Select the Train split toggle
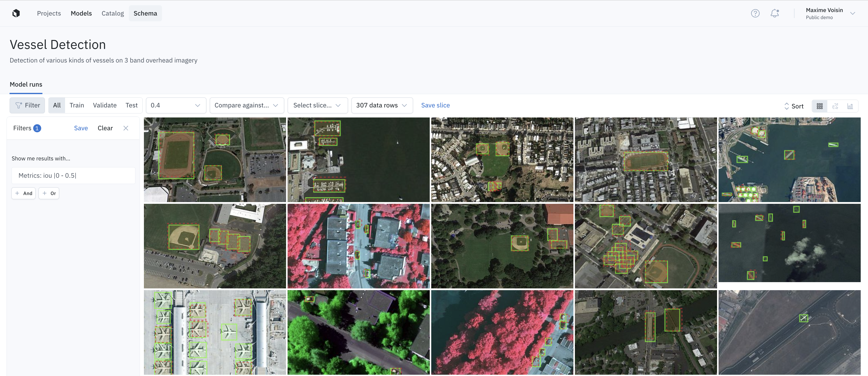868x376 pixels. pyautogui.click(x=77, y=105)
